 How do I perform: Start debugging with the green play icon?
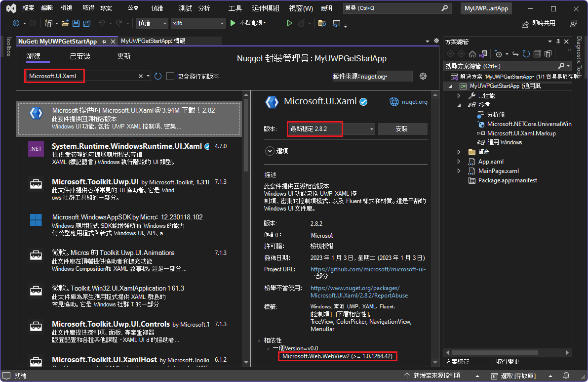[233, 23]
